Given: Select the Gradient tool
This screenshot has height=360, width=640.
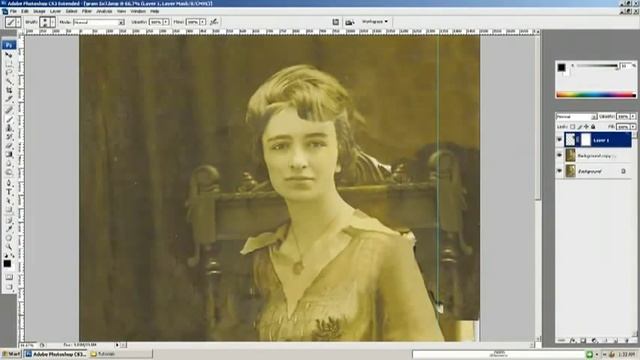Looking at the screenshot, I should (x=9, y=154).
